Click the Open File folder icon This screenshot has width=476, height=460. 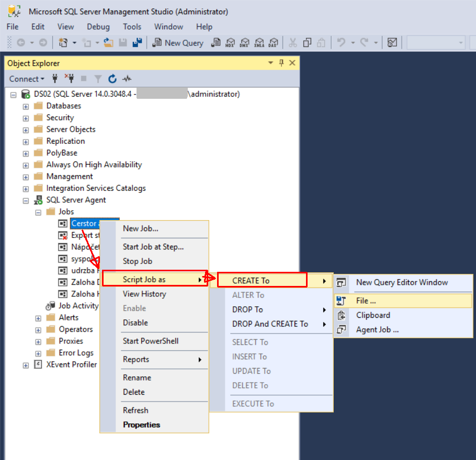pos(108,43)
